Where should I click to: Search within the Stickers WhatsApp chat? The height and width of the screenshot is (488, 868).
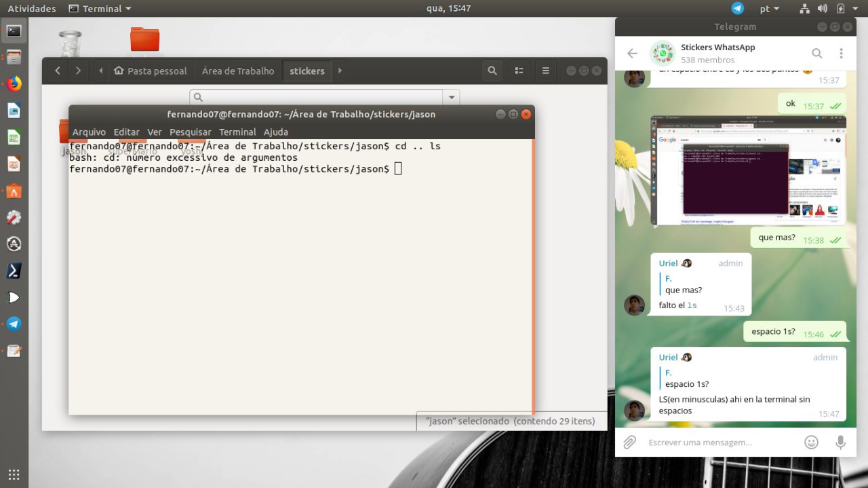tap(817, 54)
